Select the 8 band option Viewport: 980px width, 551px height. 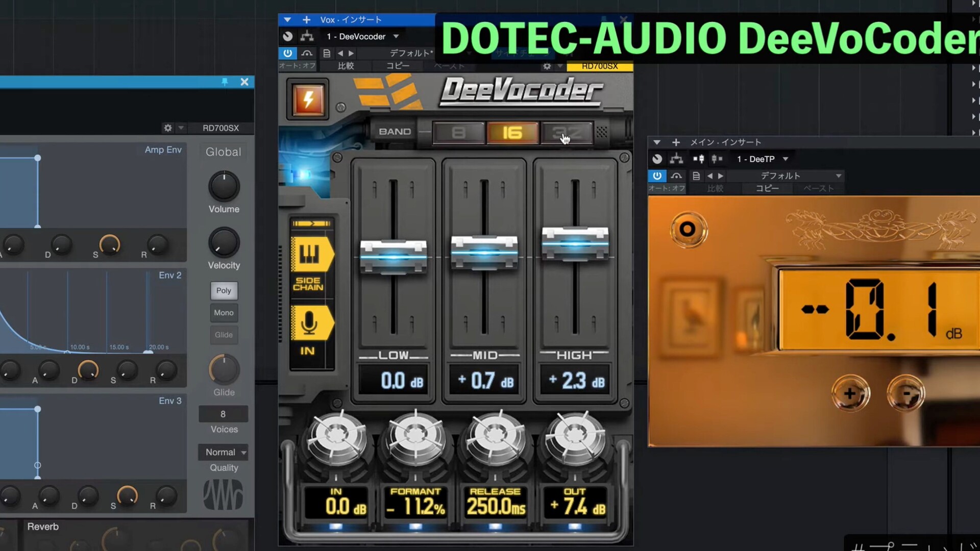click(x=458, y=133)
